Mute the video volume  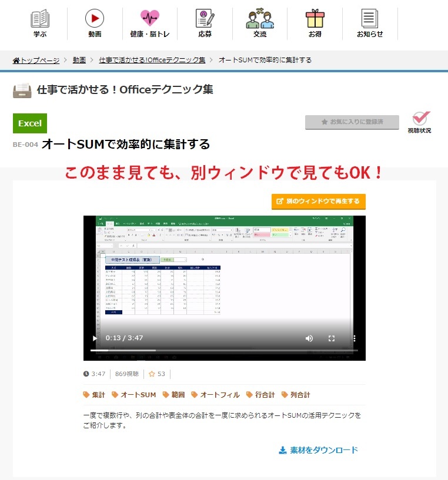click(x=309, y=338)
